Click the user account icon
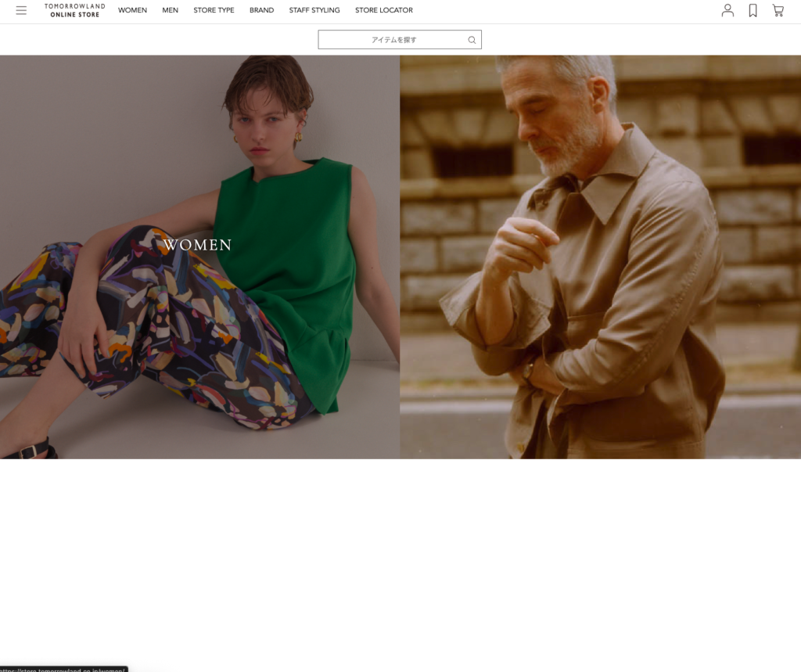 coord(727,10)
